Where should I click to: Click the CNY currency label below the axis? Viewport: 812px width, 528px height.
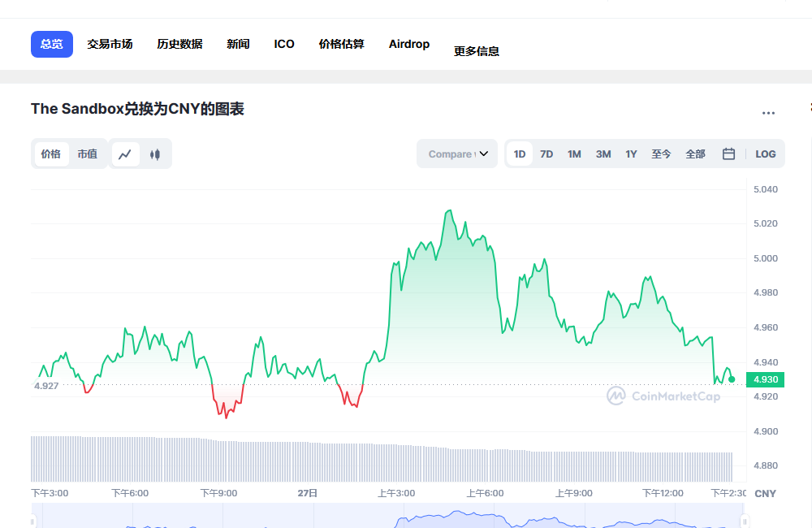(x=766, y=493)
